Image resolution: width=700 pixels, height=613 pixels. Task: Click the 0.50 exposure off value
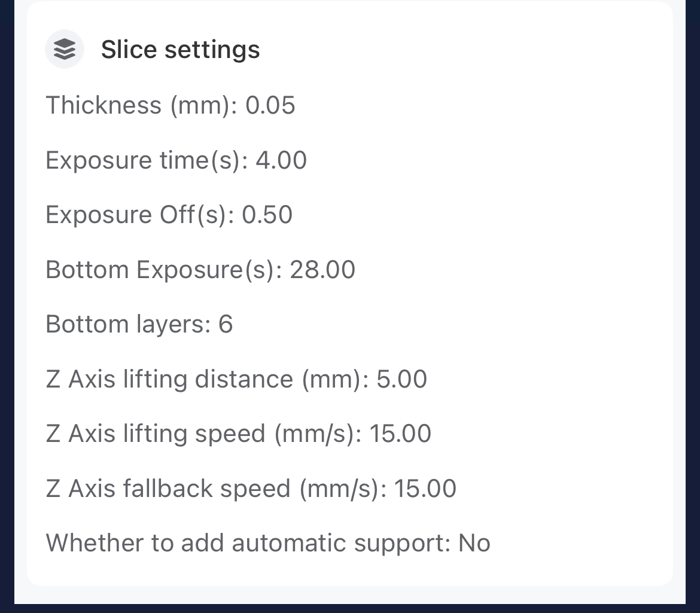click(x=267, y=215)
